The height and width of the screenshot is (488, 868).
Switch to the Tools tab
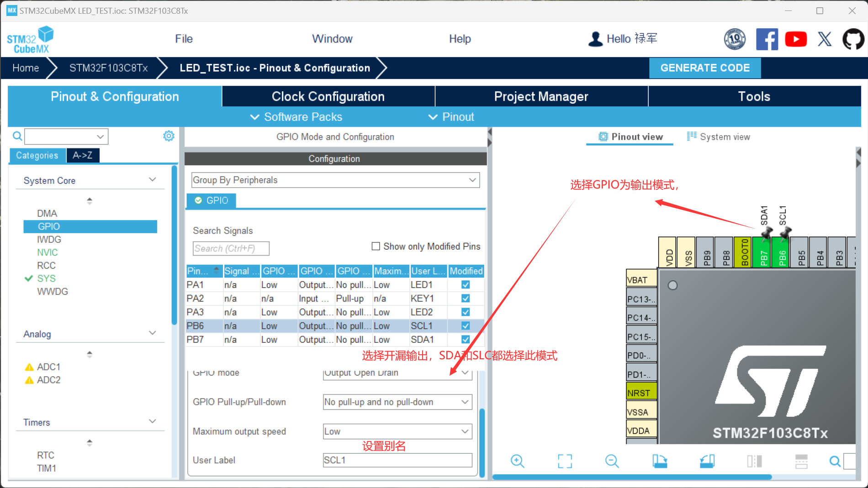pyautogui.click(x=754, y=96)
